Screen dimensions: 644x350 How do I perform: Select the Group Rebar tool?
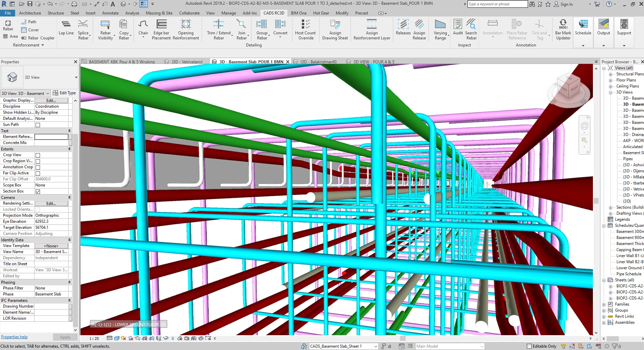262,30
